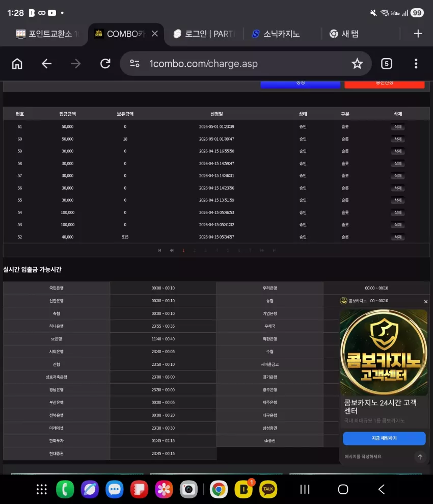Click 지금 채팅하기 chat button

click(x=384, y=438)
